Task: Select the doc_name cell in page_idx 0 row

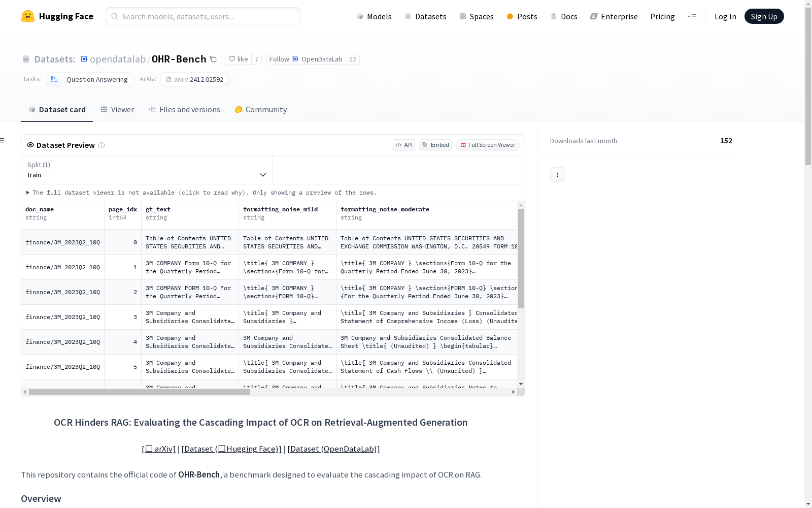Action: point(63,242)
